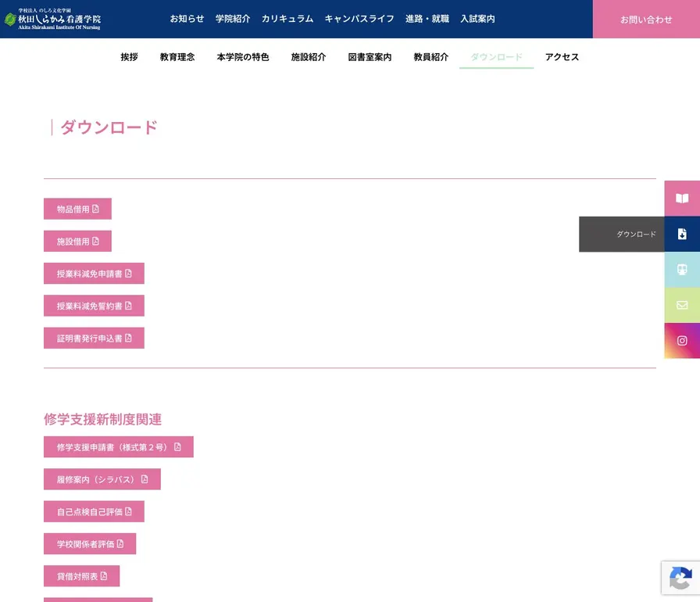The height and width of the screenshot is (602, 700).
Task: Select the active ダウンロード sub-navigation tab
Action: click(x=496, y=57)
